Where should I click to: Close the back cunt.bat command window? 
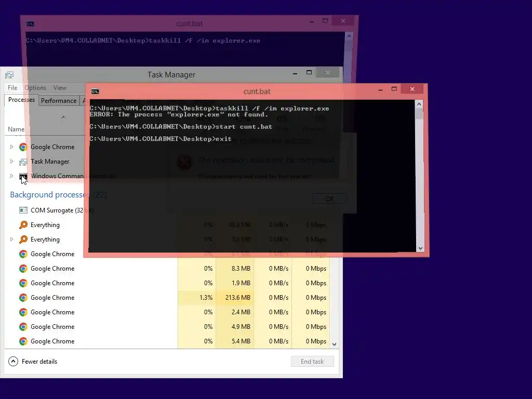point(343,21)
